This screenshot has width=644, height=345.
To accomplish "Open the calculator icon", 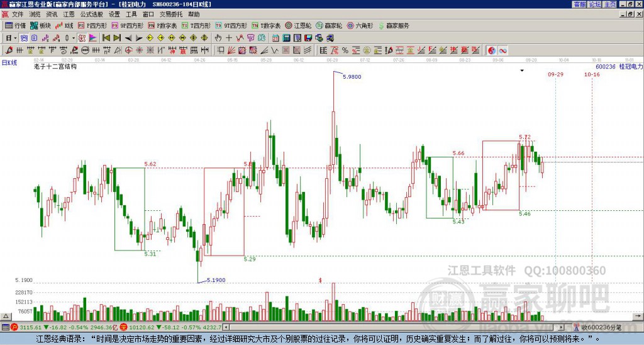I will click(x=287, y=38).
